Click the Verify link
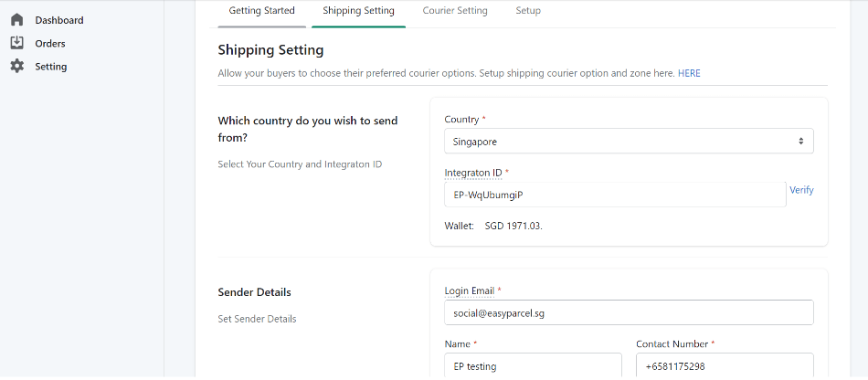The width and height of the screenshot is (868, 380). coord(801,190)
